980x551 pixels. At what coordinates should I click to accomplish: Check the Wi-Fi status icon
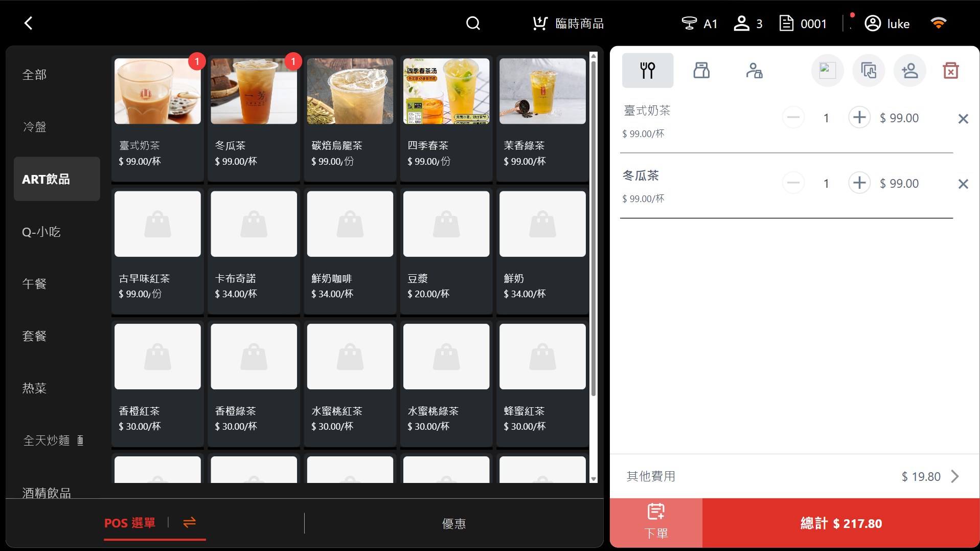(x=938, y=23)
